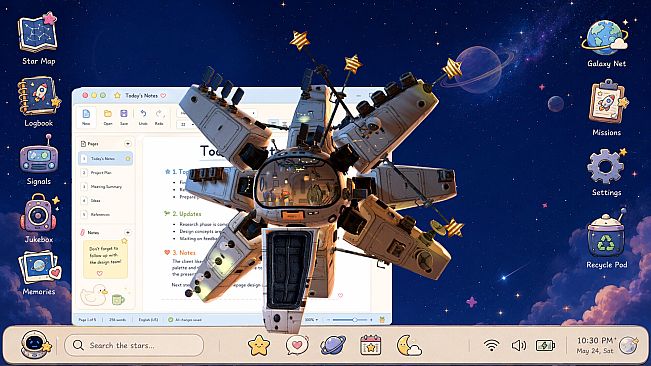Click the yellow sticky note reminder
Image resolution: width=651 pixels, height=366 pixels.
tap(105, 259)
